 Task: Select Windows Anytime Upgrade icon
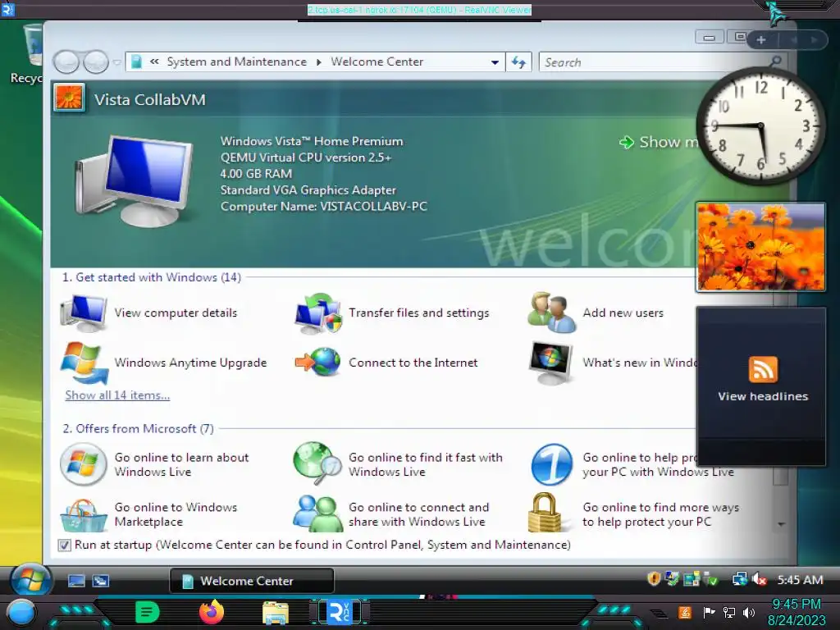coord(84,363)
